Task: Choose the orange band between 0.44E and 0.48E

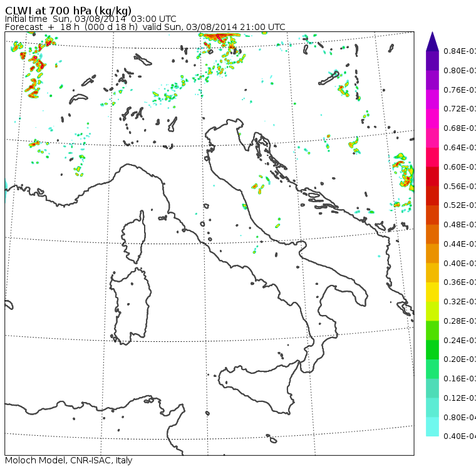Action: (432, 234)
